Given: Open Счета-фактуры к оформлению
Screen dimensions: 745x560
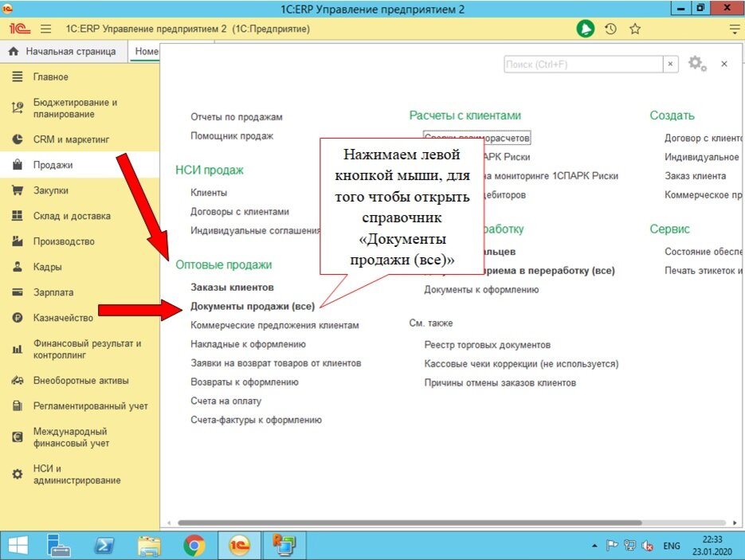Looking at the screenshot, I should (256, 421).
